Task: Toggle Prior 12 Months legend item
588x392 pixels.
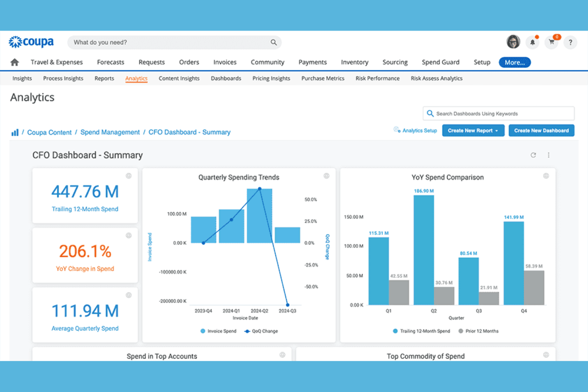Action: click(478, 331)
